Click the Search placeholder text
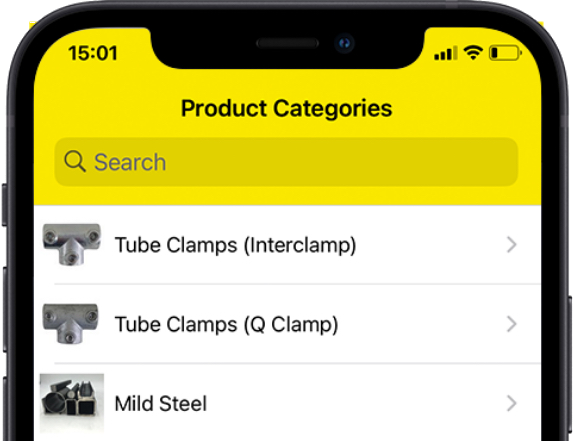Viewport: 576px width, 441px height. click(130, 162)
